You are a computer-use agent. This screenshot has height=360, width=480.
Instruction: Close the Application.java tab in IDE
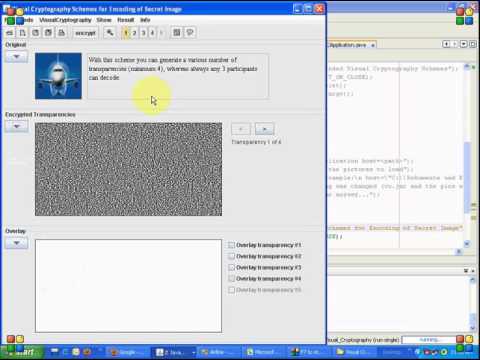[373, 45]
